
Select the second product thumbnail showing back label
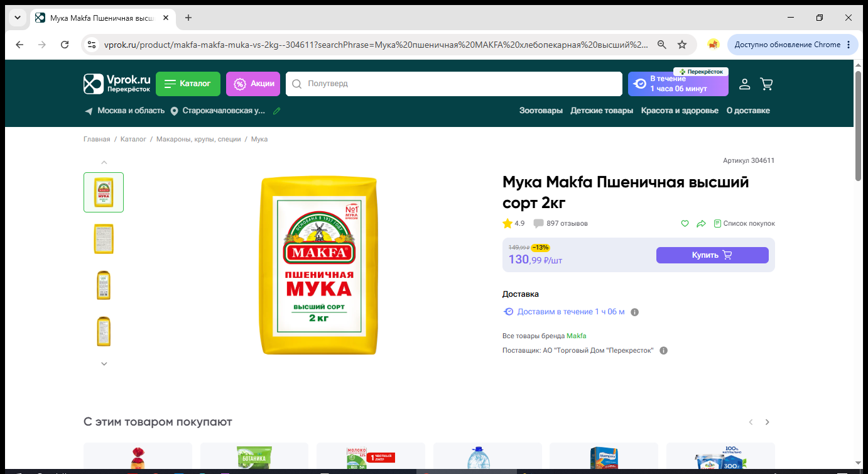(x=104, y=239)
